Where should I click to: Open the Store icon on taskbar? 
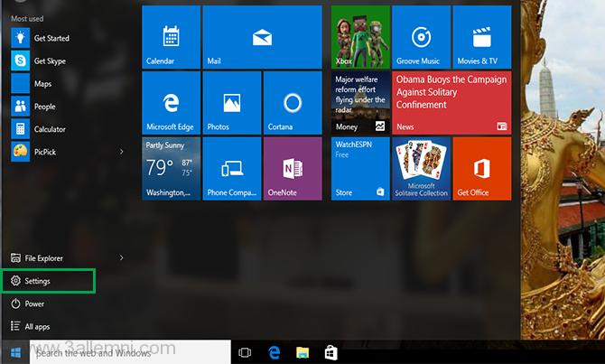pos(331,352)
